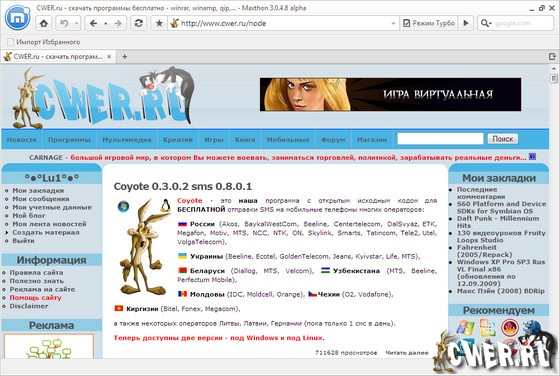Reopen the last closed page using the undo icon

pos(64,24)
